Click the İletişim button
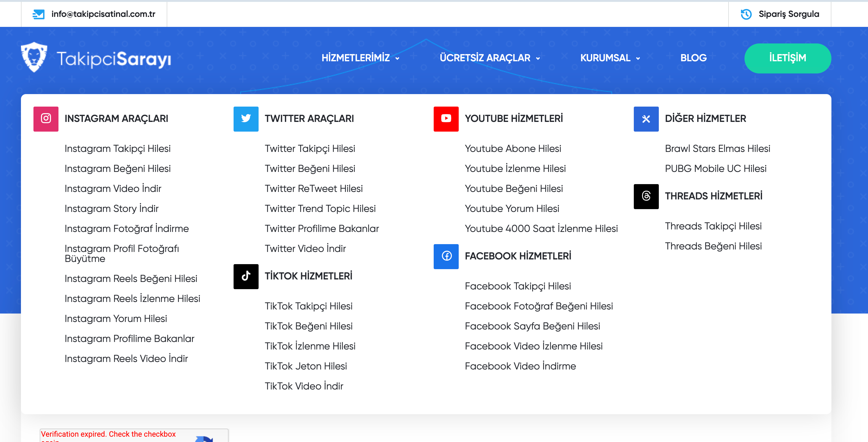The height and width of the screenshot is (442, 868). 787,58
